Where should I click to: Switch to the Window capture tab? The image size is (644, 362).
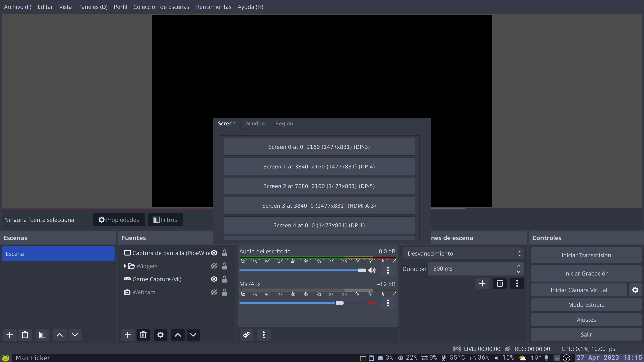coord(255,123)
